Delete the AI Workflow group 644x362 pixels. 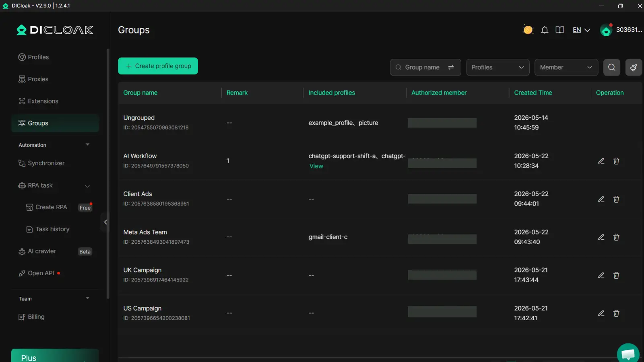click(x=616, y=161)
